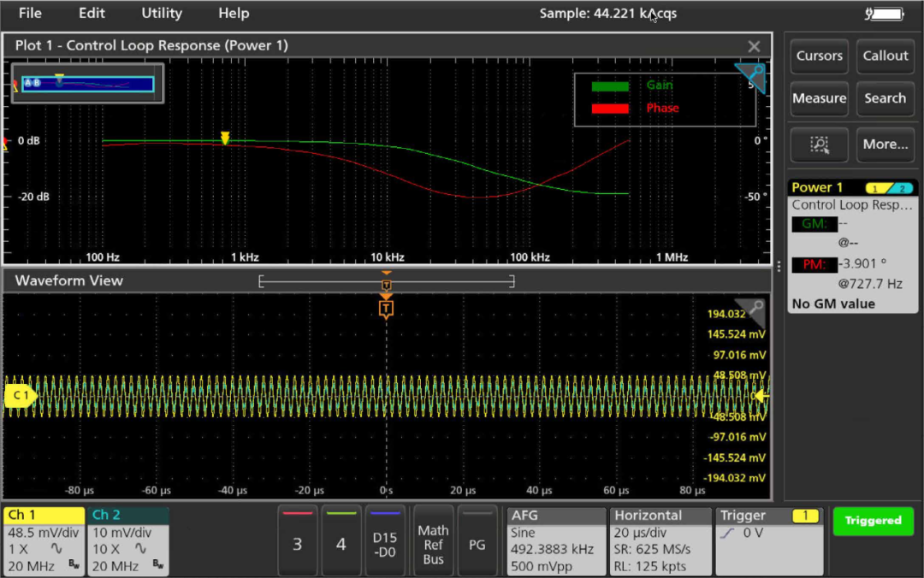Click the Cursors button
Viewport: 924px width, 578px height.
click(x=819, y=56)
